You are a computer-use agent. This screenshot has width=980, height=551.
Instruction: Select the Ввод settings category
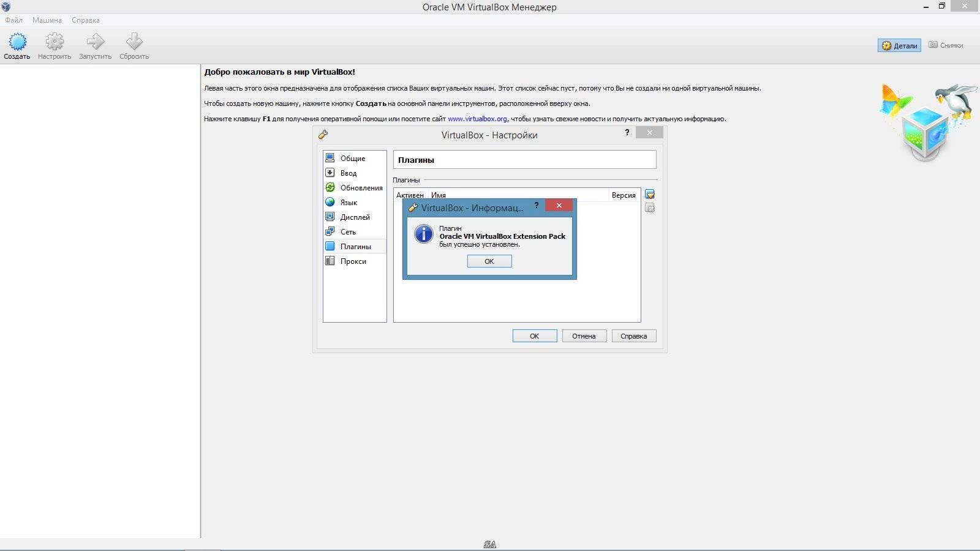tap(355, 173)
